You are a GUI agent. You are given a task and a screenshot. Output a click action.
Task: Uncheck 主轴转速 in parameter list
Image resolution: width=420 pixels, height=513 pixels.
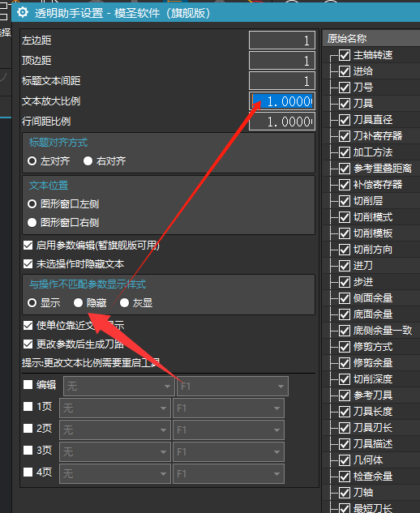click(x=345, y=55)
